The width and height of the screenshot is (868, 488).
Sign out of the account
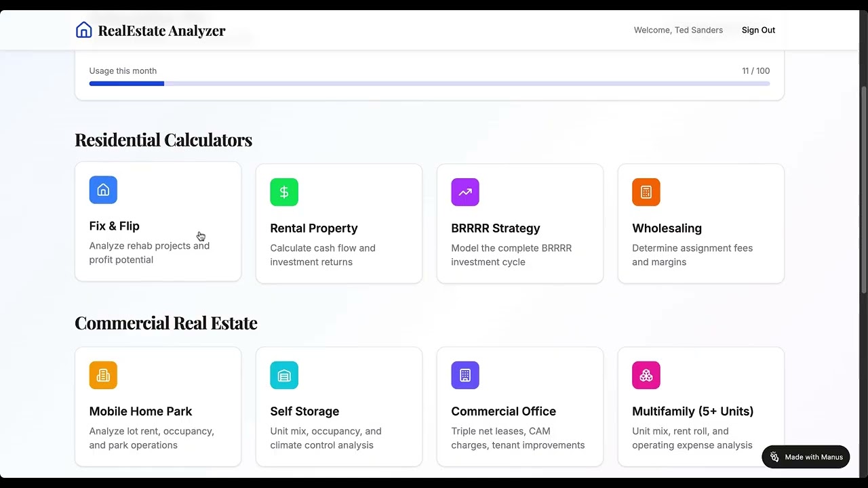[758, 30]
